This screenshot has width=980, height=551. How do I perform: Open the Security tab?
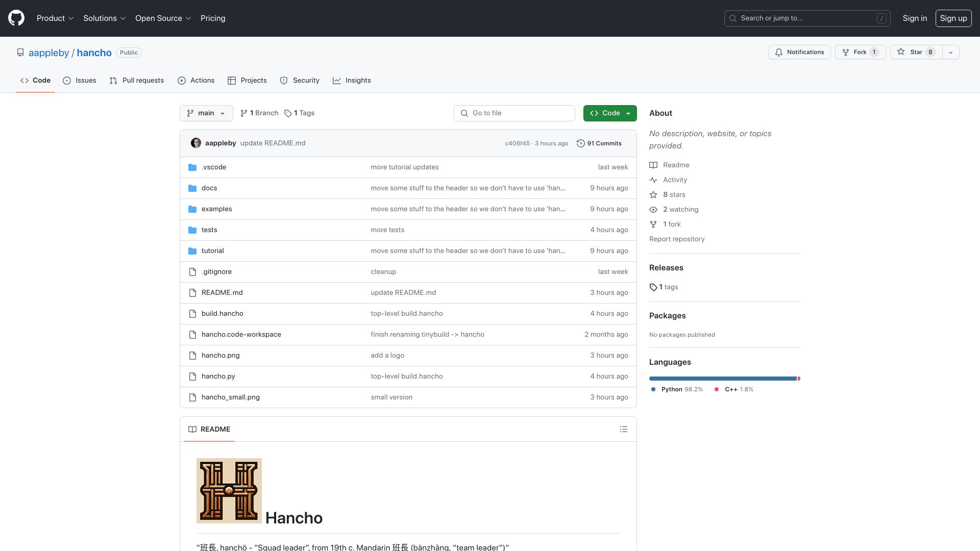300,81
